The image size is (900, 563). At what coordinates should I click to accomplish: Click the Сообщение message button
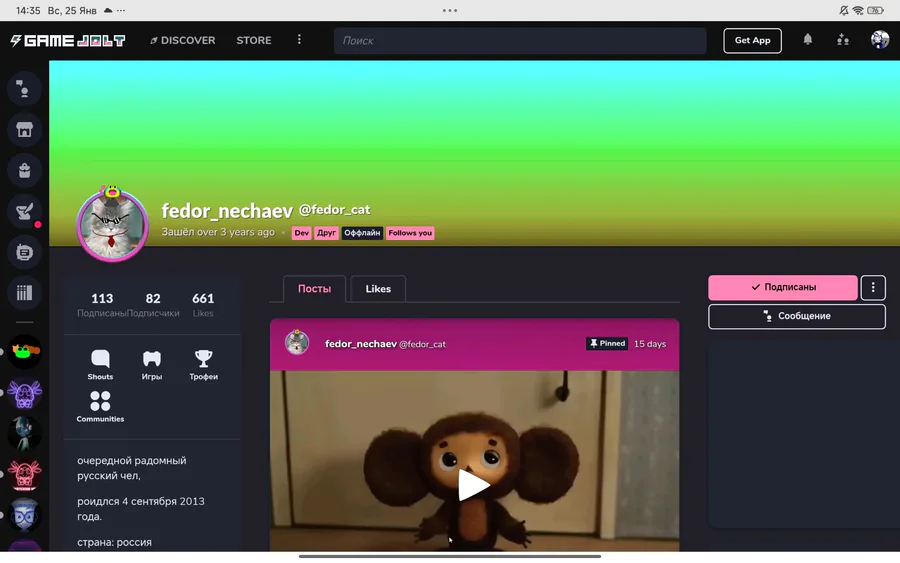797,316
